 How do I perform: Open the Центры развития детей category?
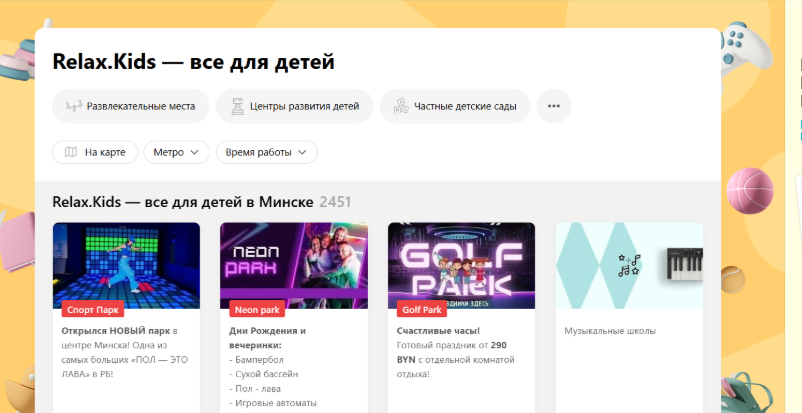(295, 106)
